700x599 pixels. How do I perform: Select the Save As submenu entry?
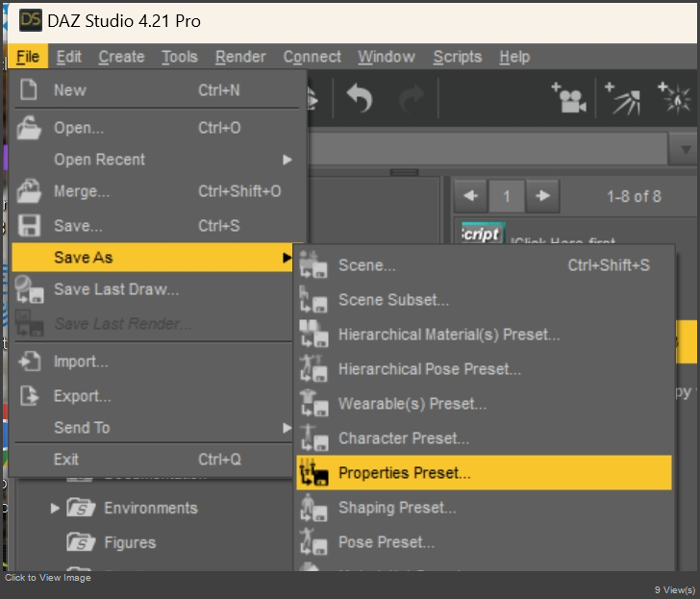click(x=152, y=258)
